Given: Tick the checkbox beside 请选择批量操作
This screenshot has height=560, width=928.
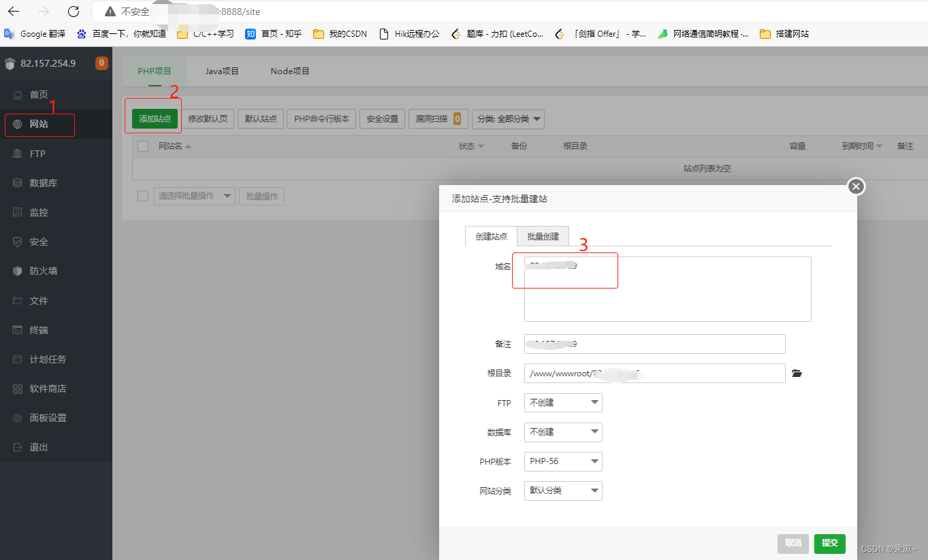Looking at the screenshot, I should [x=143, y=196].
